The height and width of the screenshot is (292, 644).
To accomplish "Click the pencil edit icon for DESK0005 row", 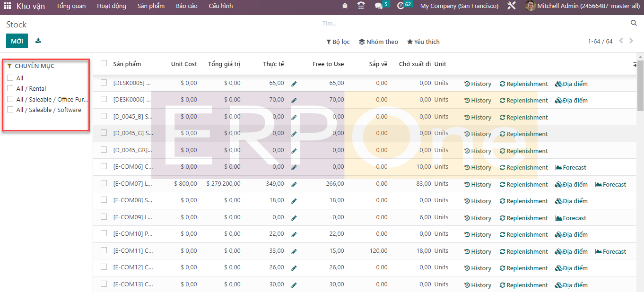I will pyautogui.click(x=294, y=84).
